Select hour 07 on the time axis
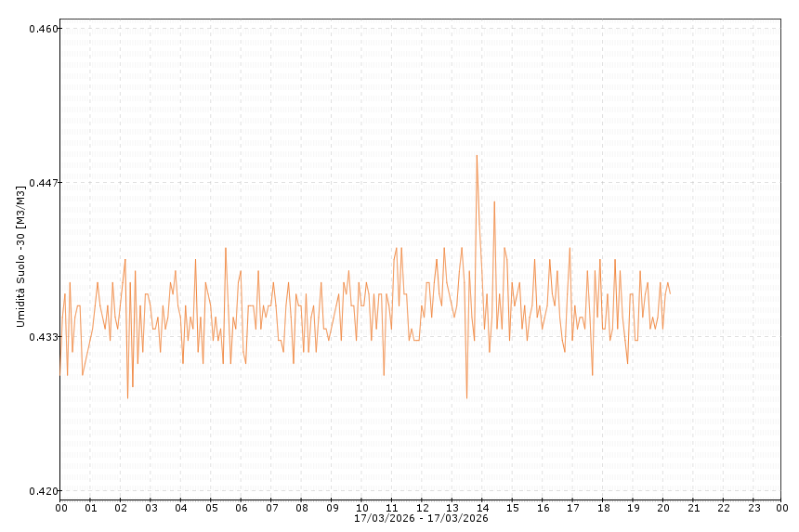The height and width of the screenshot is (532, 799). click(272, 508)
